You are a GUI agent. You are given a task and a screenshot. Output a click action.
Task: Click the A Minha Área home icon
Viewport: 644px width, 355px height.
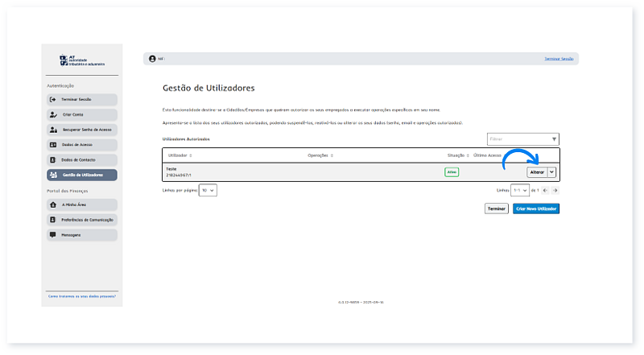[x=53, y=204]
